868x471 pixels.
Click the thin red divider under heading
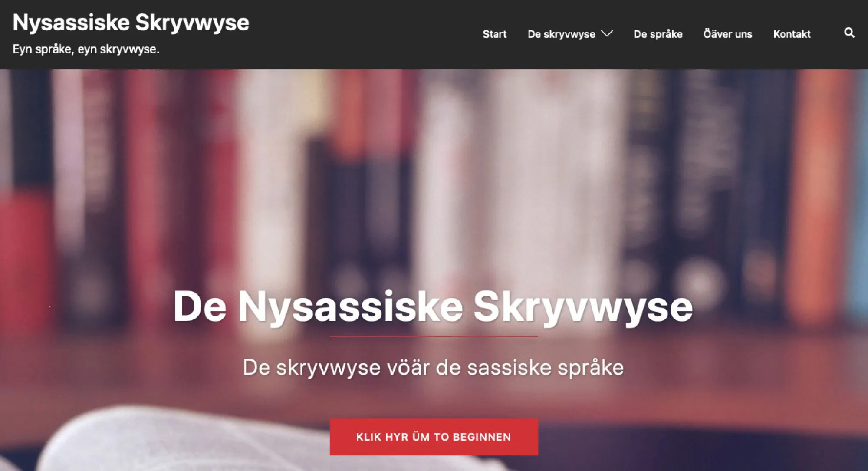click(x=434, y=336)
